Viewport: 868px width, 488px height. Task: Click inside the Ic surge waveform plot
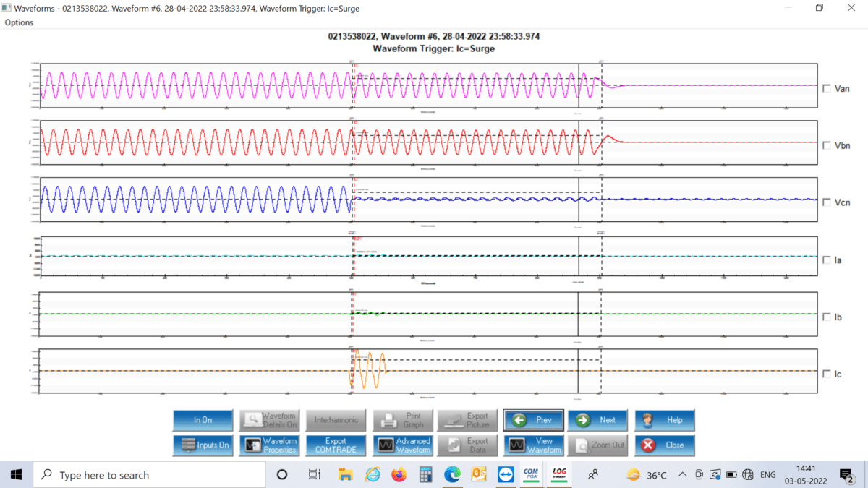[369, 370]
